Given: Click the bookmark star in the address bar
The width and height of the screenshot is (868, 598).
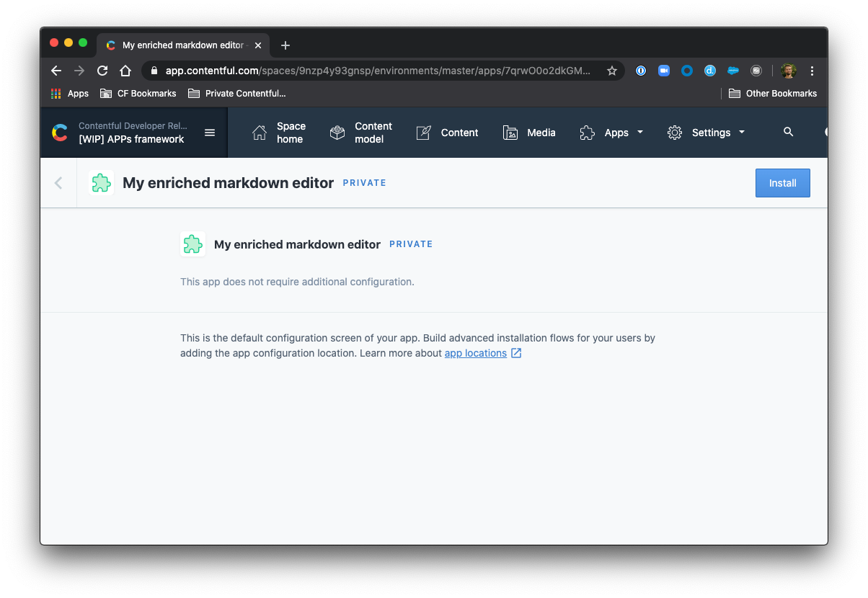Looking at the screenshot, I should tap(611, 71).
